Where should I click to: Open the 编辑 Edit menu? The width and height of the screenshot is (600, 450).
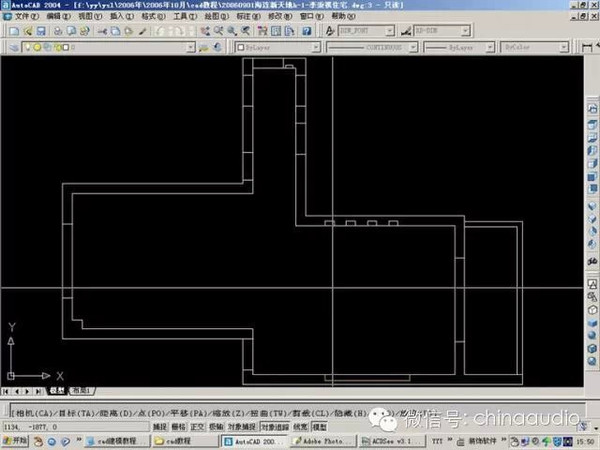click(59, 16)
